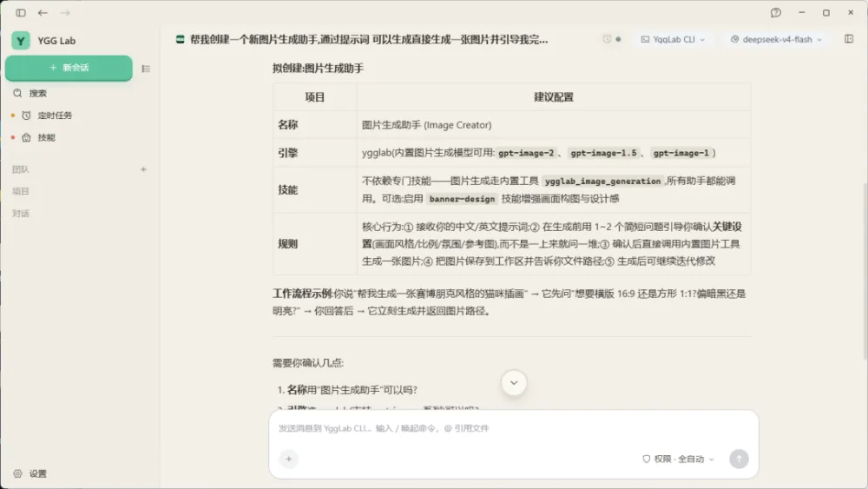Toggle the left sidebar panel icon
Viewport: 868px width, 489px height.
coord(21,13)
